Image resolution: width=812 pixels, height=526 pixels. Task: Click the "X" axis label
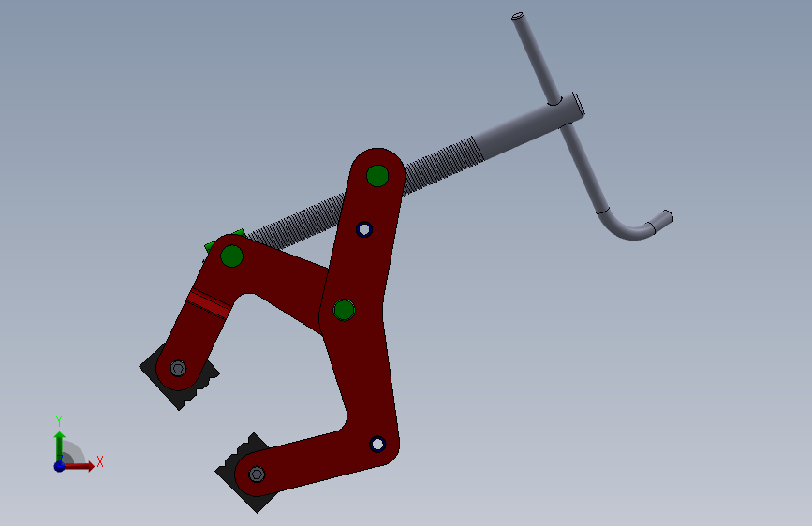pos(100,461)
